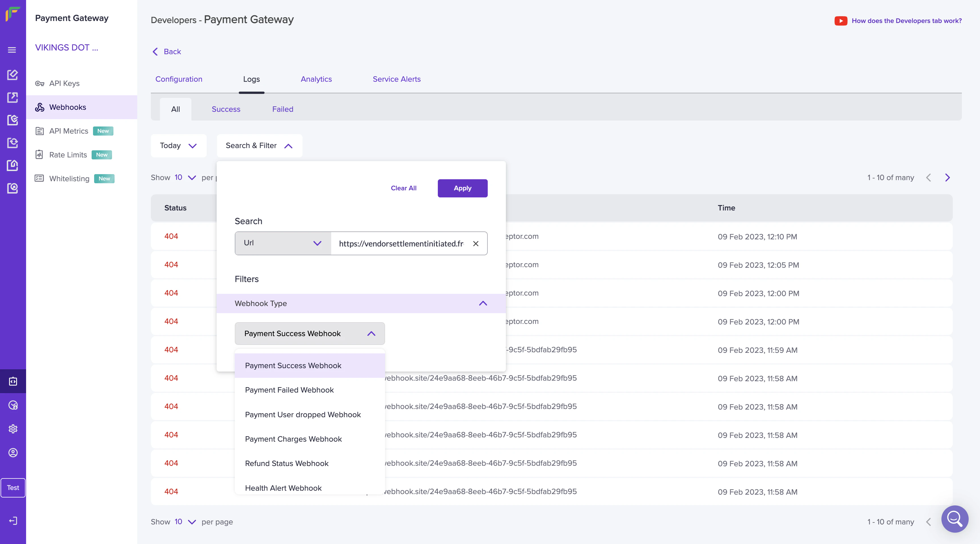The height and width of the screenshot is (544, 980).
Task: Click the Apply filter button
Action: (x=462, y=188)
